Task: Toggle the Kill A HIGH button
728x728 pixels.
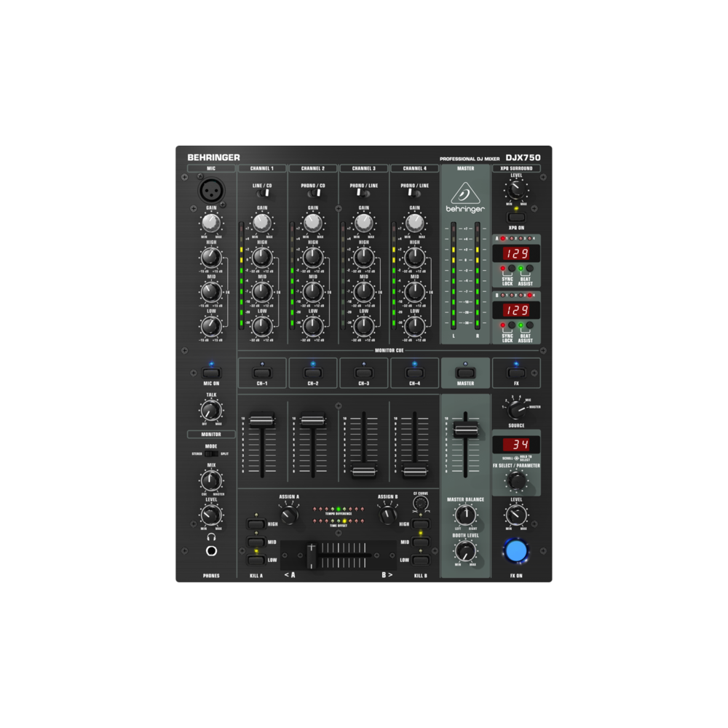Action: (256, 524)
